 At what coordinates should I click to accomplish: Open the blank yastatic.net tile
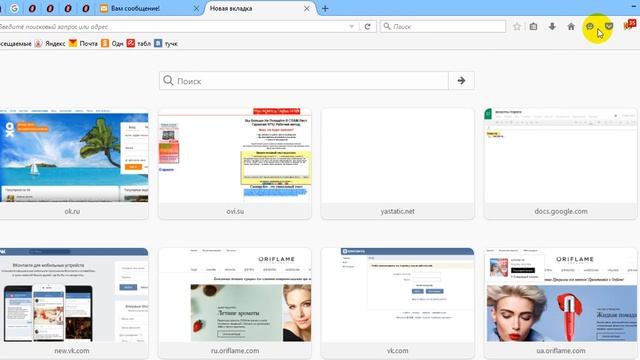coord(398,164)
